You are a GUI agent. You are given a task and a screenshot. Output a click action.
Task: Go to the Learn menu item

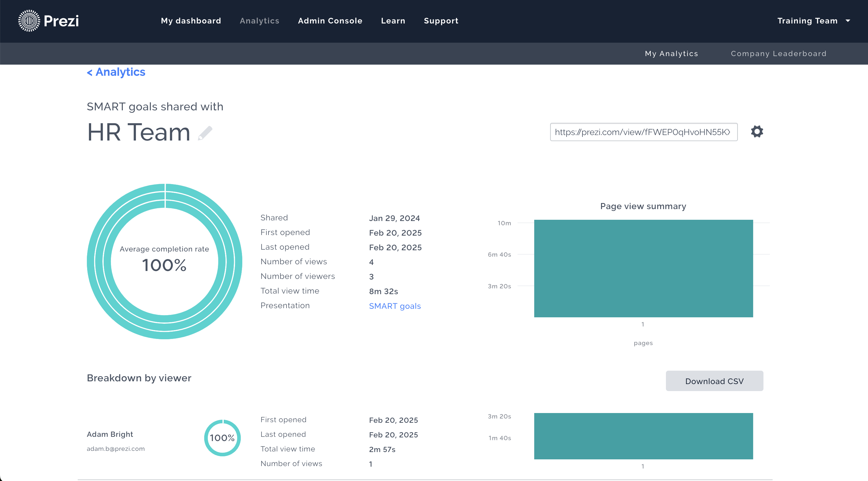tap(393, 21)
